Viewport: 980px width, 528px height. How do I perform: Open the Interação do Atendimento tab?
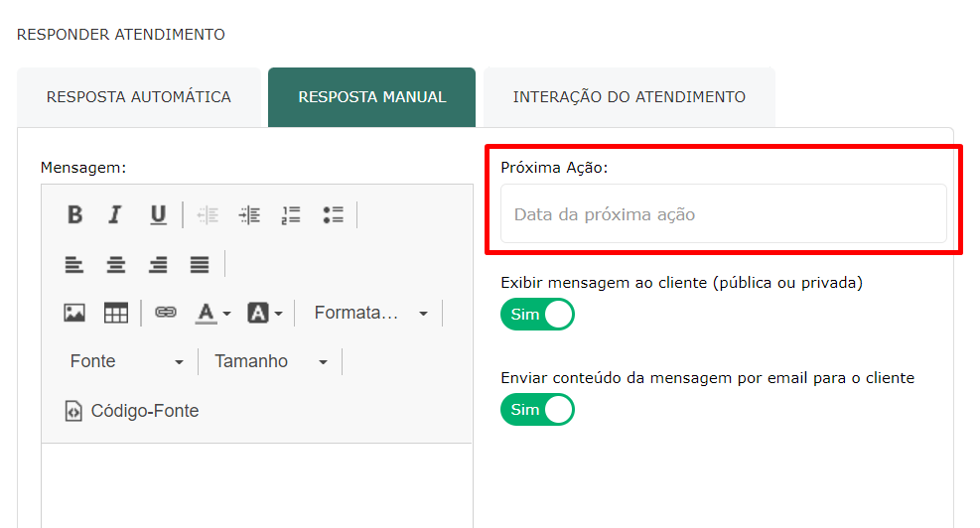coord(630,97)
